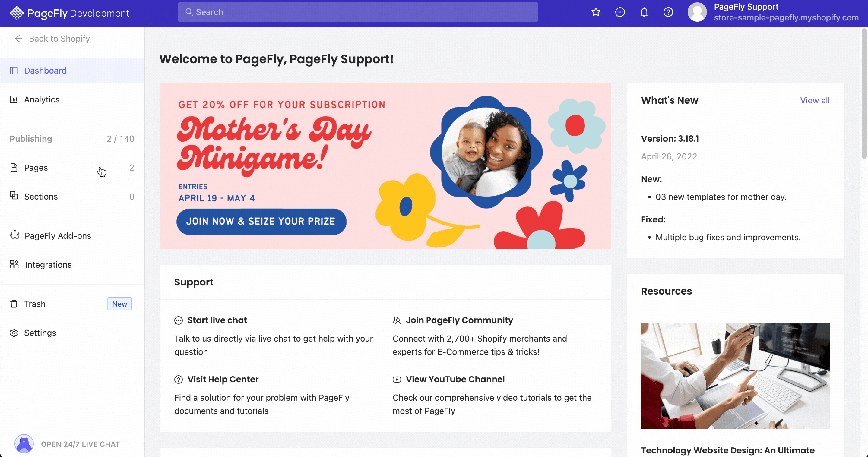Click View YouTube Channel link

coord(455,379)
